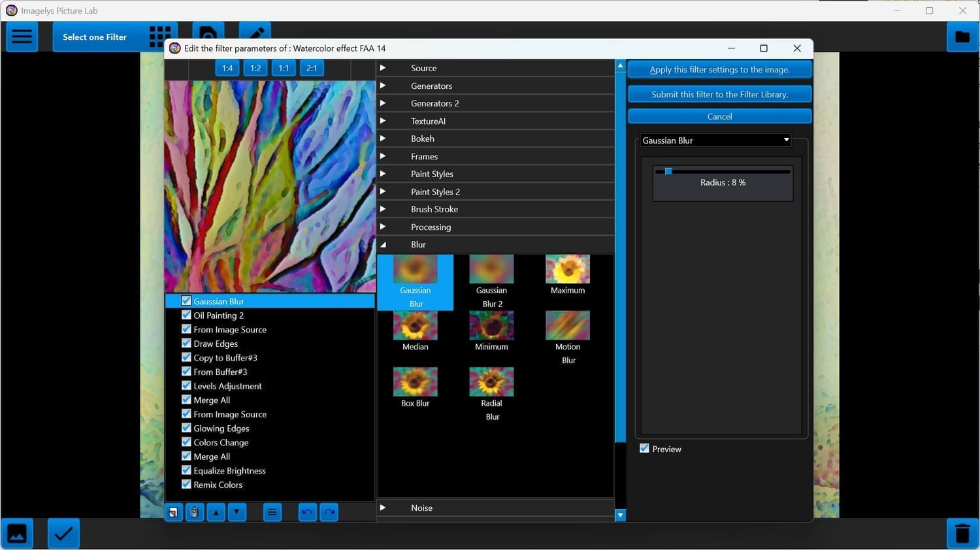Screen dimensions: 980x550
Task: Uncheck the Gaussian Blur filter checkbox
Action: (x=186, y=300)
